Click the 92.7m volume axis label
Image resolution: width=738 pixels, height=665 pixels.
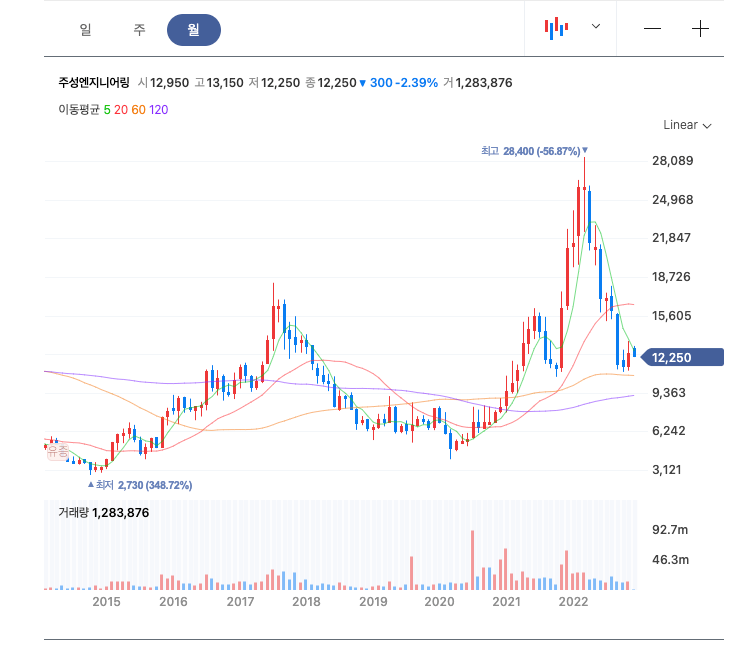click(670, 530)
